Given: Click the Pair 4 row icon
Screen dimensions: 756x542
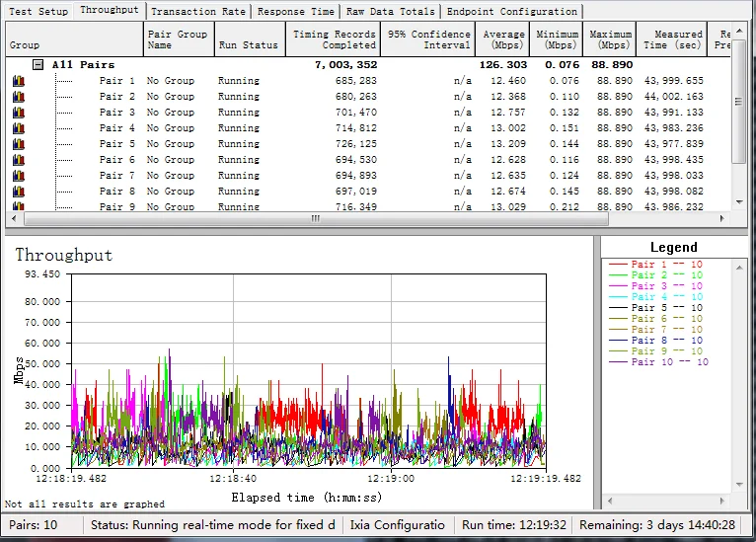Looking at the screenshot, I should point(18,128).
